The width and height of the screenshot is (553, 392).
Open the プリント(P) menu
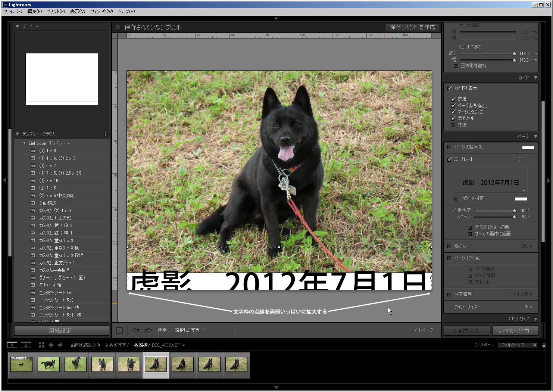(56, 12)
